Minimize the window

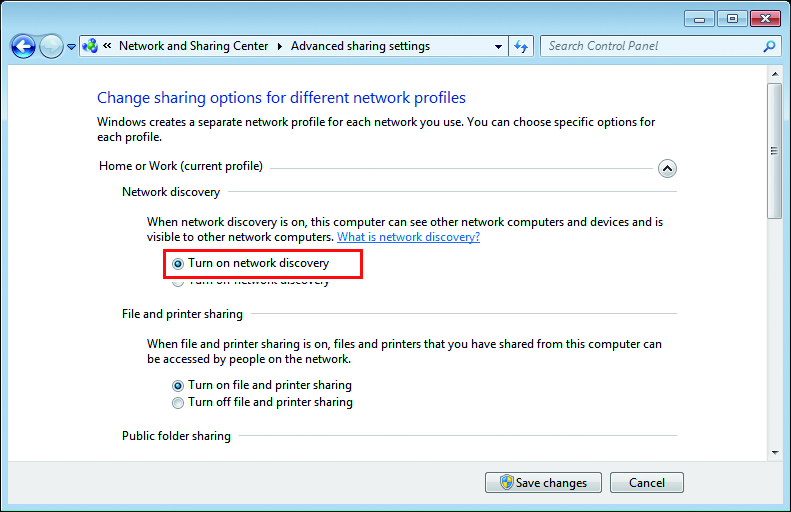(699, 19)
